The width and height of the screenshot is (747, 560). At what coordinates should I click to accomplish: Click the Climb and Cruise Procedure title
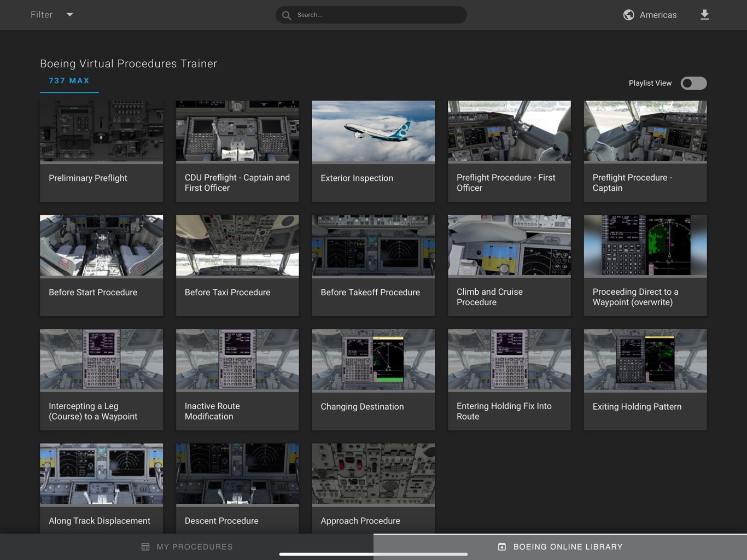click(489, 297)
